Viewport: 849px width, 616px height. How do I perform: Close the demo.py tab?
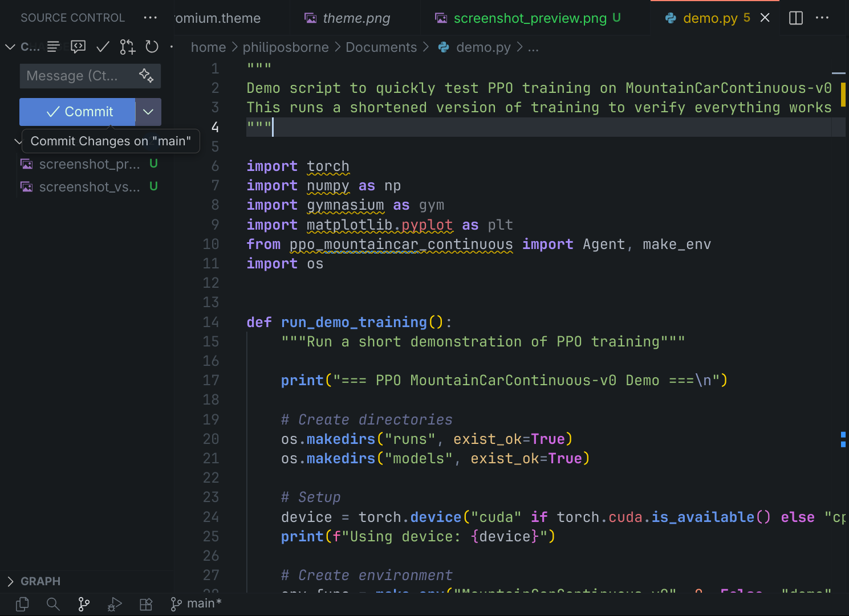click(765, 18)
